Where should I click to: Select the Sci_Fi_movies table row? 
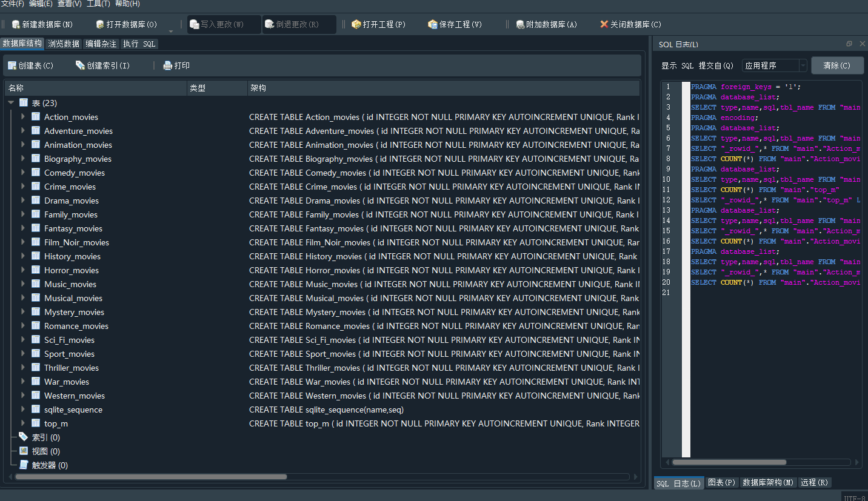pyautogui.click(x=69, y=340)
